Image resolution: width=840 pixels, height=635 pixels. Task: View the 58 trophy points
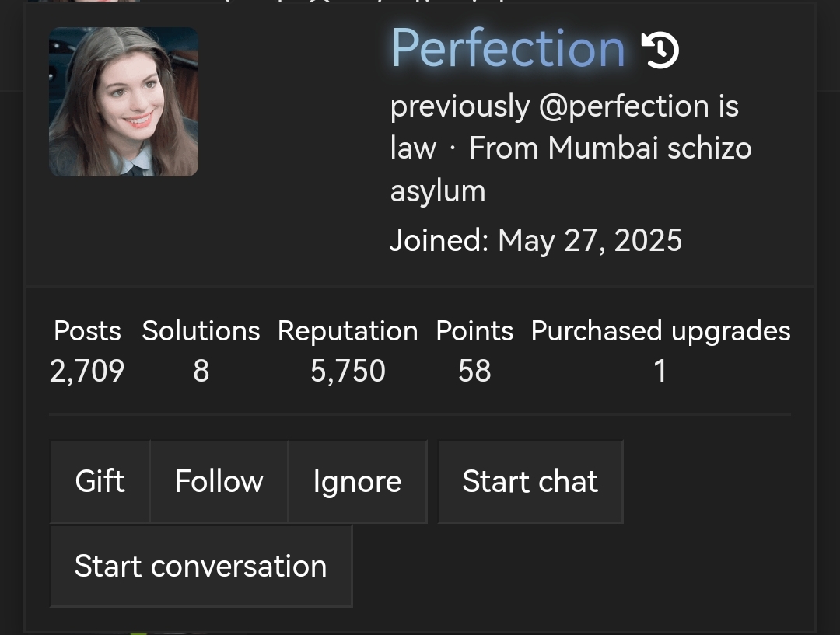click(x=474, y=371)
